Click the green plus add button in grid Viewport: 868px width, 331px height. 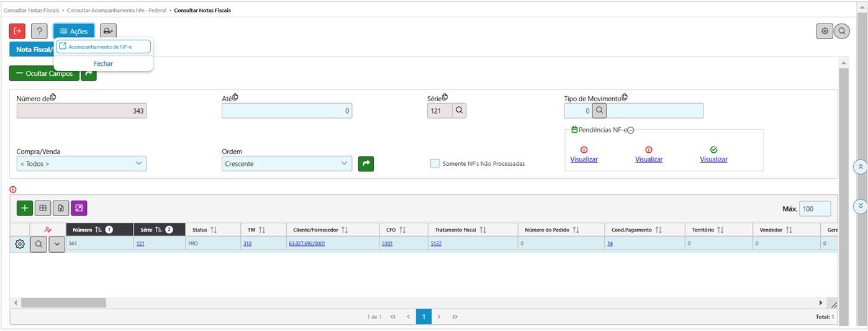[25, 208]
